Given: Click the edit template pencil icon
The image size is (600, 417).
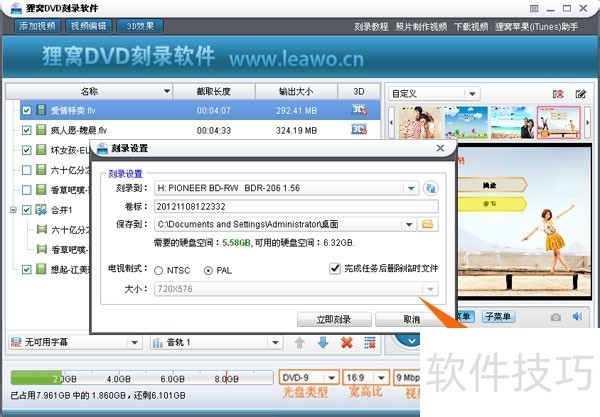Looking at the screenshot, I should click(x=580, y=94).
